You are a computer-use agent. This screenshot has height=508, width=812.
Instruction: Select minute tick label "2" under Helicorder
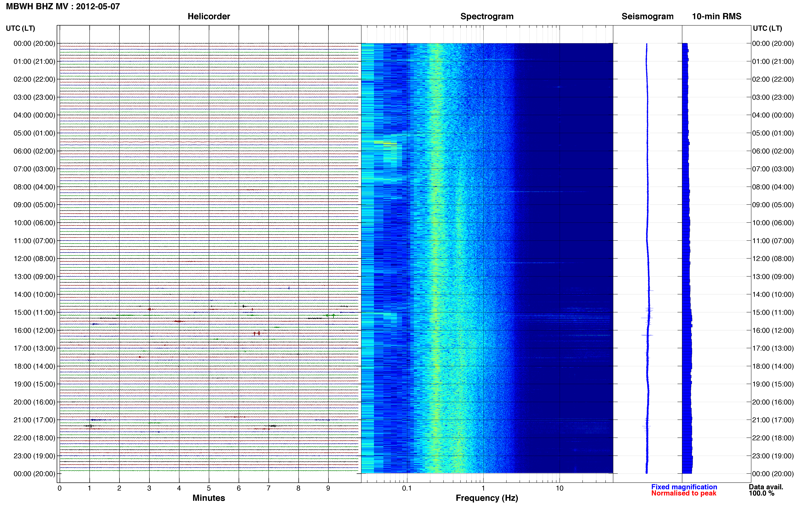119,488
